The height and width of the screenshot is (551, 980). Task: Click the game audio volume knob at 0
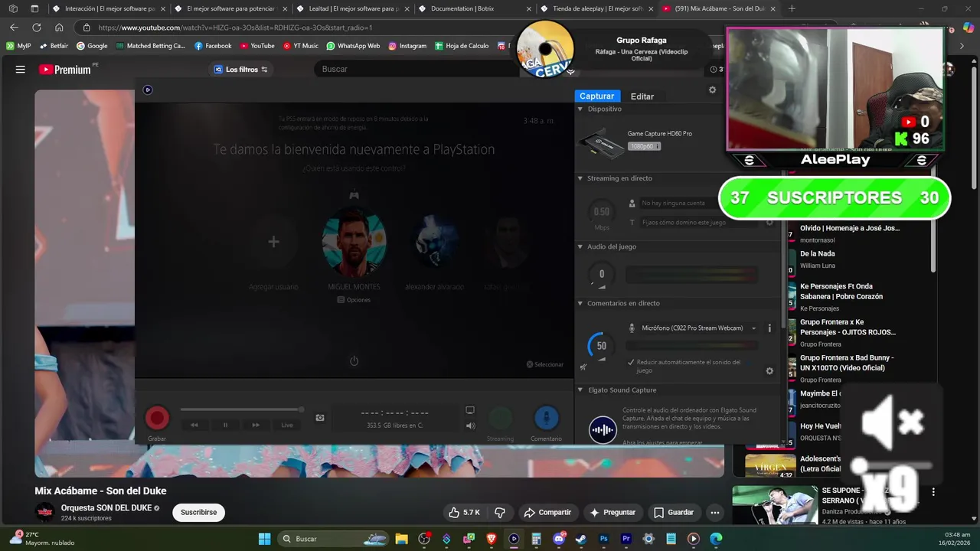pos(601,274)
